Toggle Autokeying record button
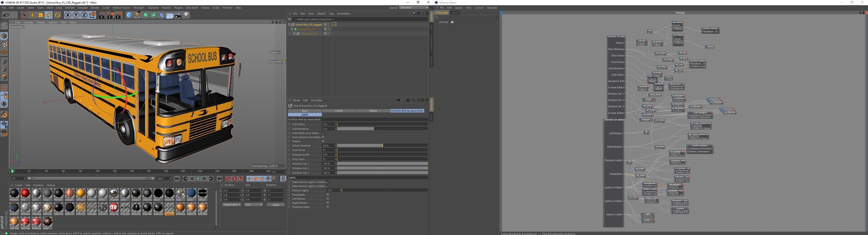Screen dimensions: 868x235 [x=235, y=179]
